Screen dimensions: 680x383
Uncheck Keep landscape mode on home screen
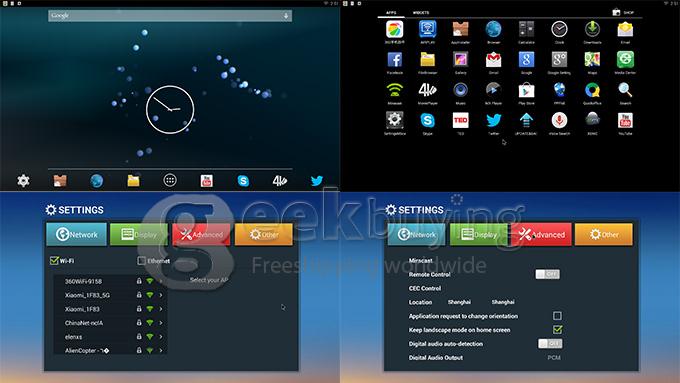point(557,330)
